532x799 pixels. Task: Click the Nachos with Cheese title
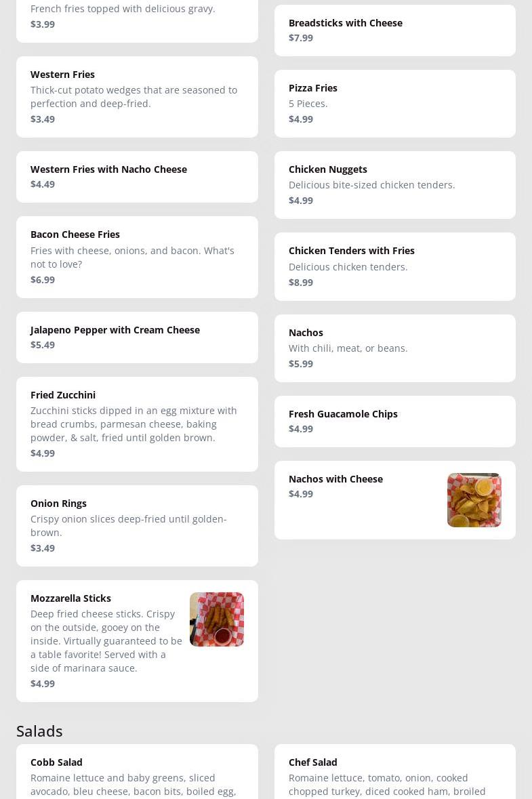coord(335,478)
